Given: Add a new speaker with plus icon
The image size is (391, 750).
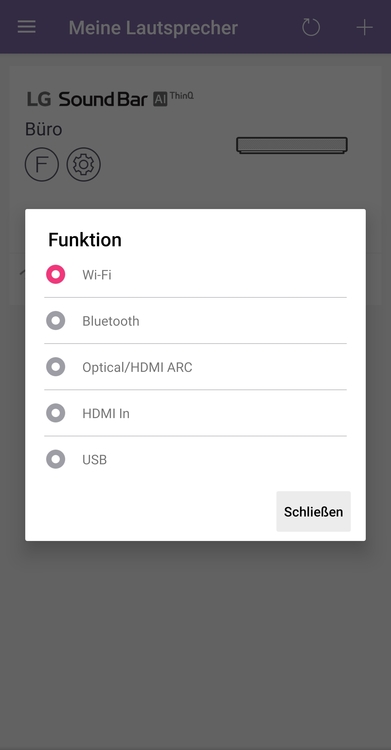Looking at the screenshot, I should tap(364, 27).
